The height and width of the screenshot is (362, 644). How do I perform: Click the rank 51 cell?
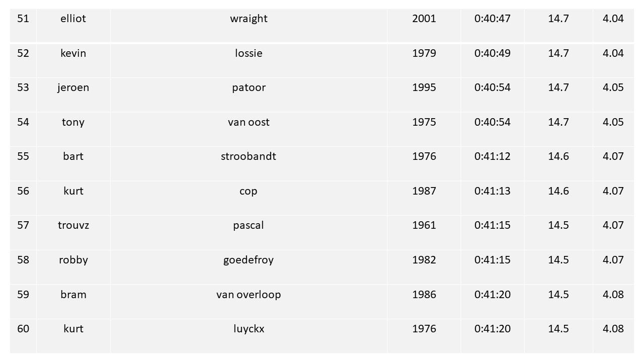[23, 19]
